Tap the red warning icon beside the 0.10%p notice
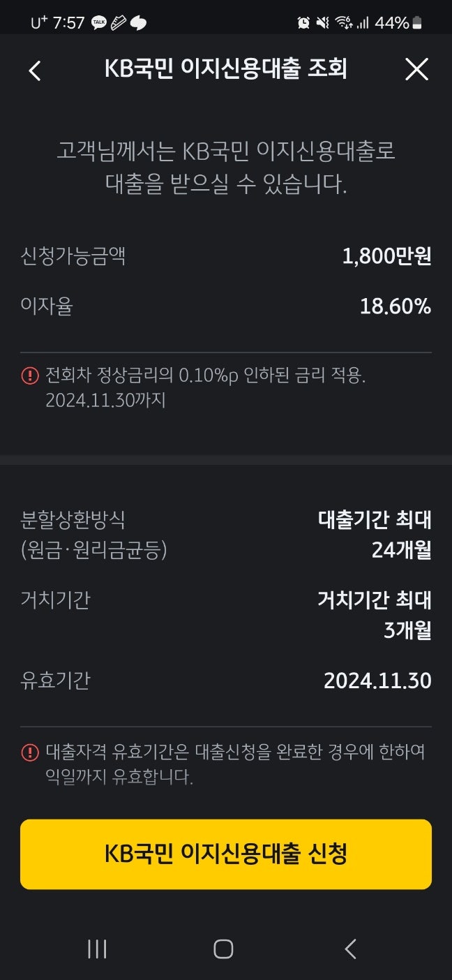 (28, 376)
